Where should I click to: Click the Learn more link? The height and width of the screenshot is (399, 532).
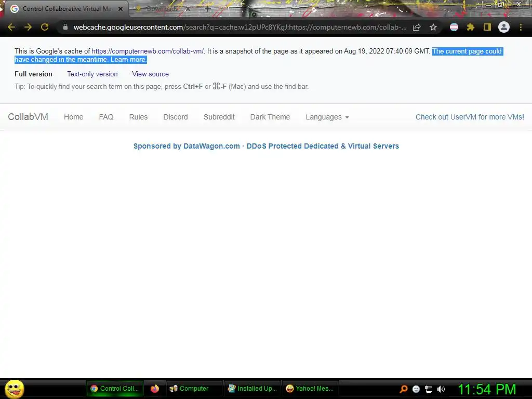click(x=129, y=60)
